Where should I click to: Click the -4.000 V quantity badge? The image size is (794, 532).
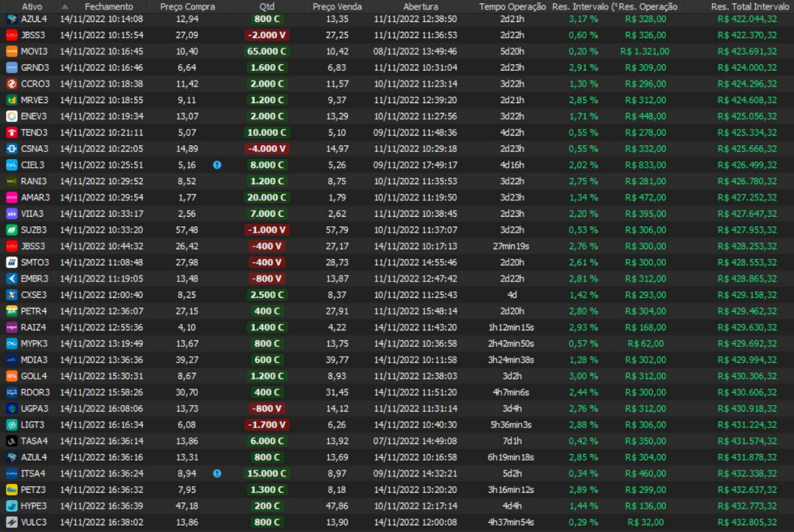point(267,149)
